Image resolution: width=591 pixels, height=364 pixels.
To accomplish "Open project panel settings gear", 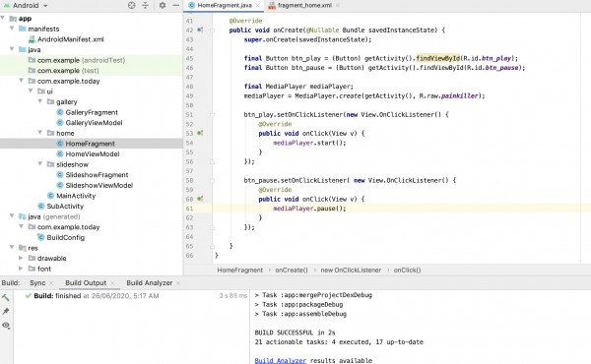I will (x=163, y=5).
